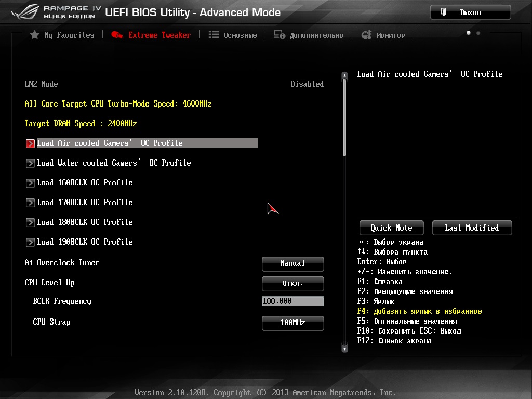Click the info icon beside Дополнительно
Image resolution: width=532 pixels, height=399 pixels.
280,35
